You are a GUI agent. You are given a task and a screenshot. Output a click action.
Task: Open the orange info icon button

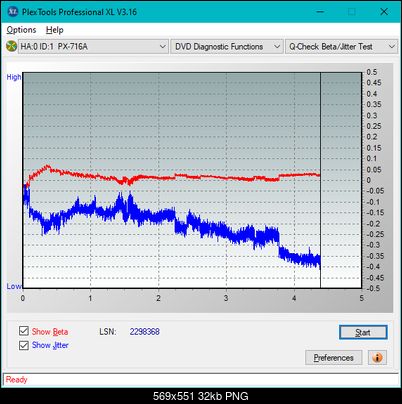[x=377, y=358]
